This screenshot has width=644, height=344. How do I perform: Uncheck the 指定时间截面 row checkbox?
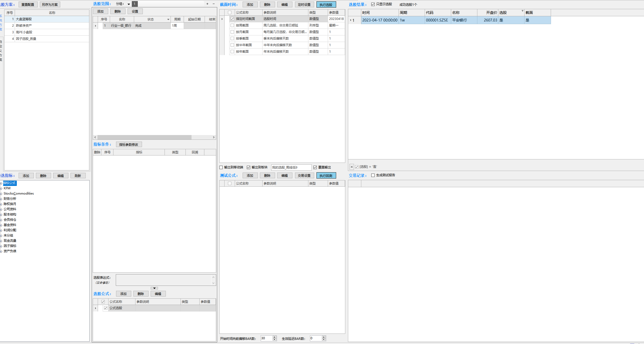(x=232, y=19)
